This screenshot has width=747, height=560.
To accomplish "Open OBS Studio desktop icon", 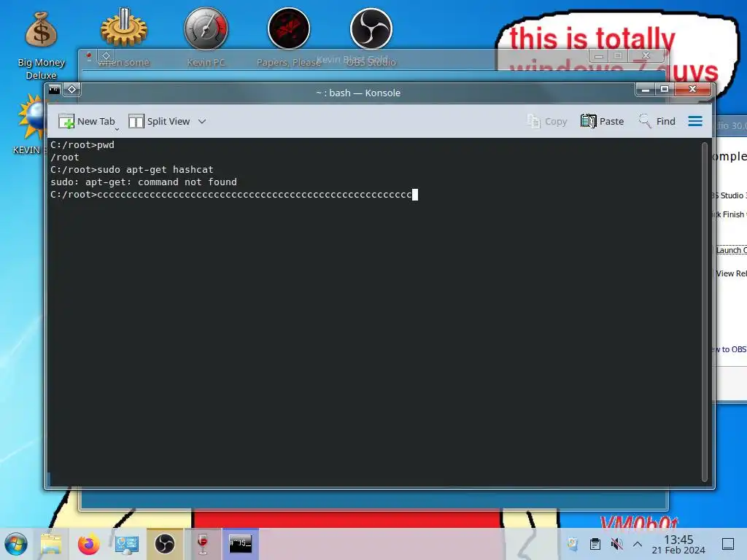I will 371,38.
